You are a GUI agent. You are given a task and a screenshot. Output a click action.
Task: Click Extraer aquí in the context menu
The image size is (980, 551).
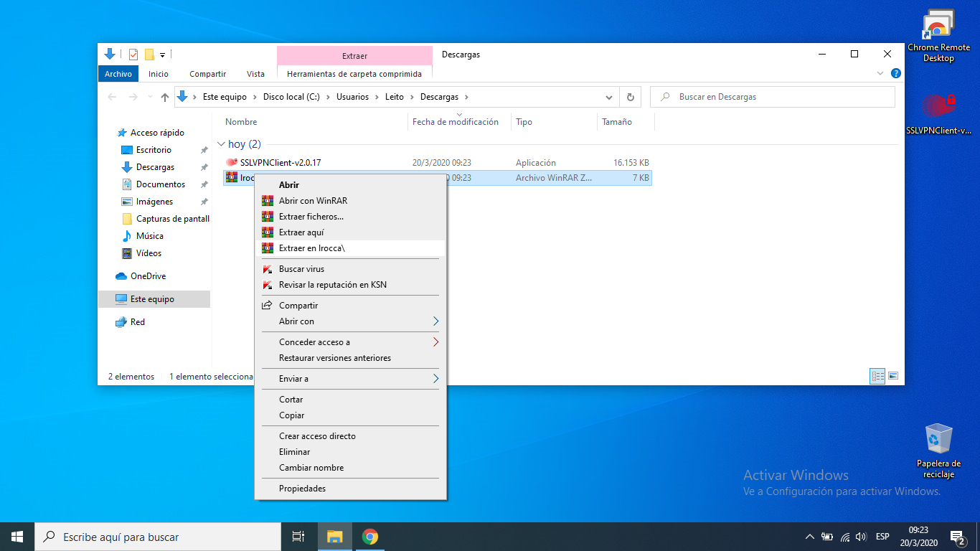tap(351, 232)
